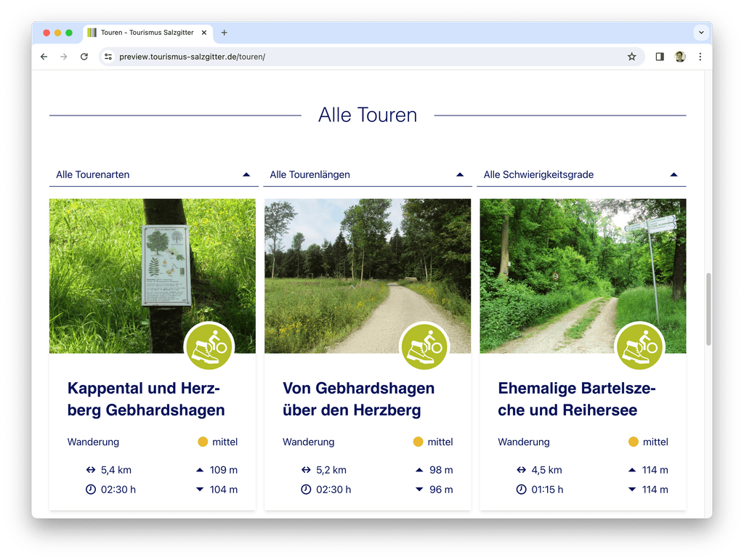
Task: Expand the Alle Tourenarten filter
Action: [153, 174]
